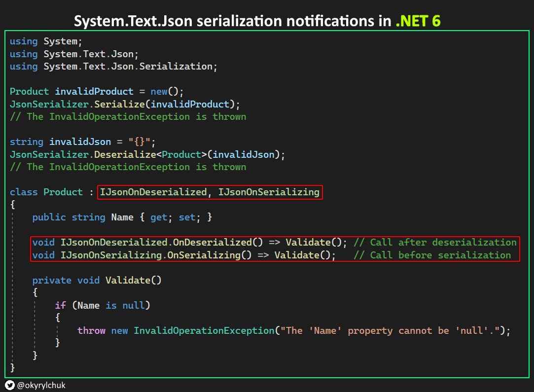Click the "The 'Name' property cannot be 'null'." string
The image size is (534, 392).
[390, 331]
